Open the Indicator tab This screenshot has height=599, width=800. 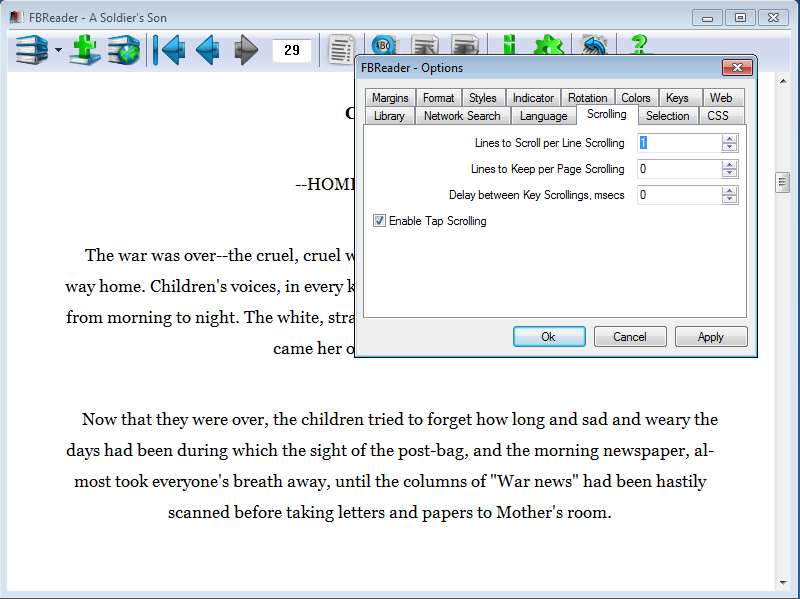[x=534, y=97]
